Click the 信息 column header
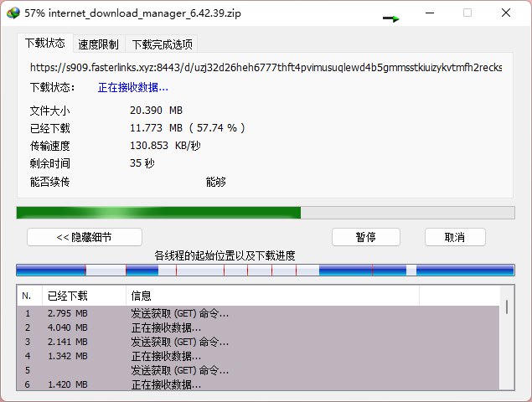 point(273,296)
